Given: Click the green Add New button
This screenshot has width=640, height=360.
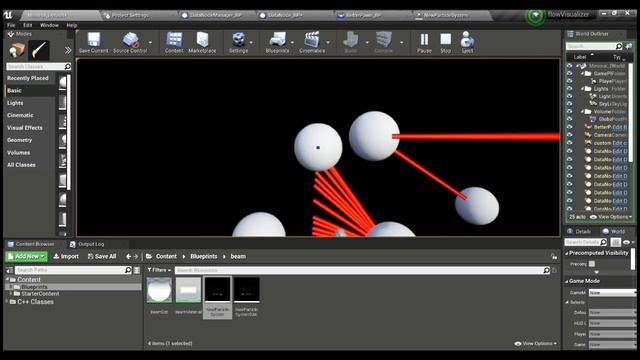Looking at the screenshot, I should coord(26,256).
